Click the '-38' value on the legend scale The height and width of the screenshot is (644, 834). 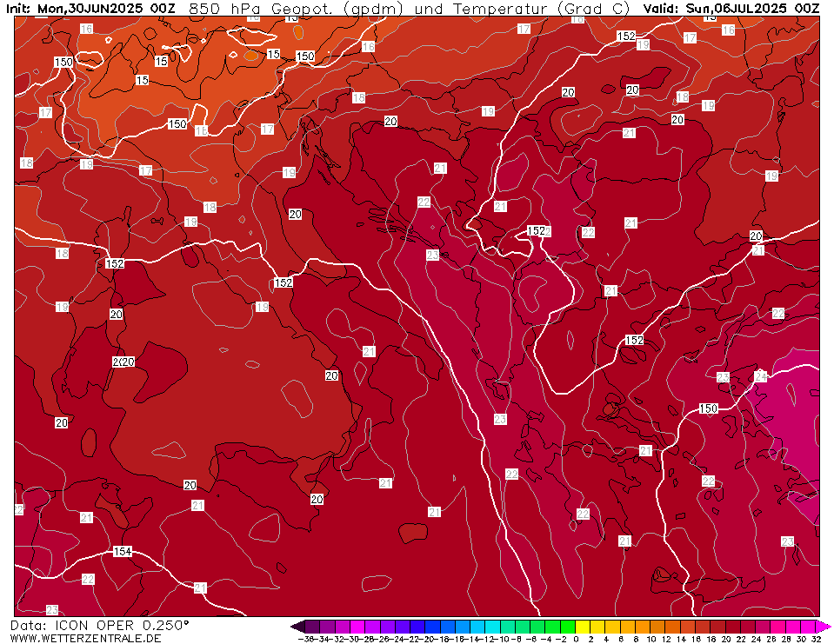(305, 639)
